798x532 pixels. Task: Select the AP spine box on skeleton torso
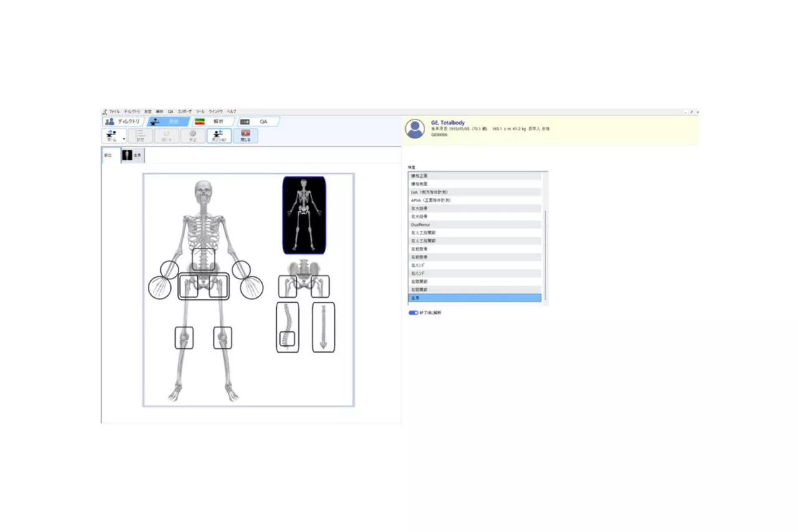click(x=203, y=260)
